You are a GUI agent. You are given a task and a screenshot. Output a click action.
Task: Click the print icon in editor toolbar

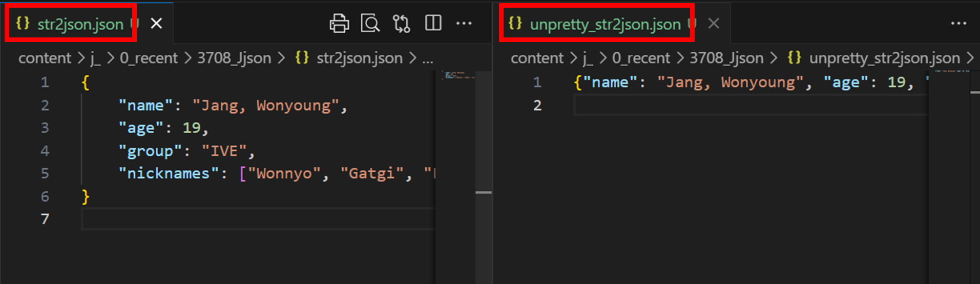coord(339,24)
